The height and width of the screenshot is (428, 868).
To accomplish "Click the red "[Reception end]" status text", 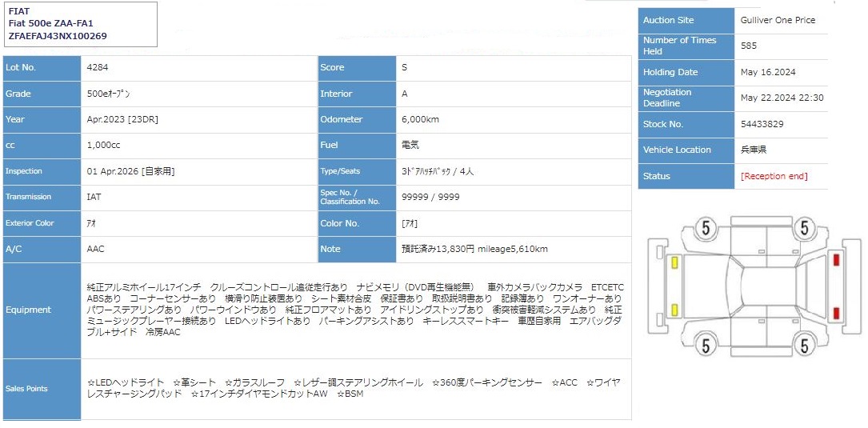I will [x=774, y=176].
